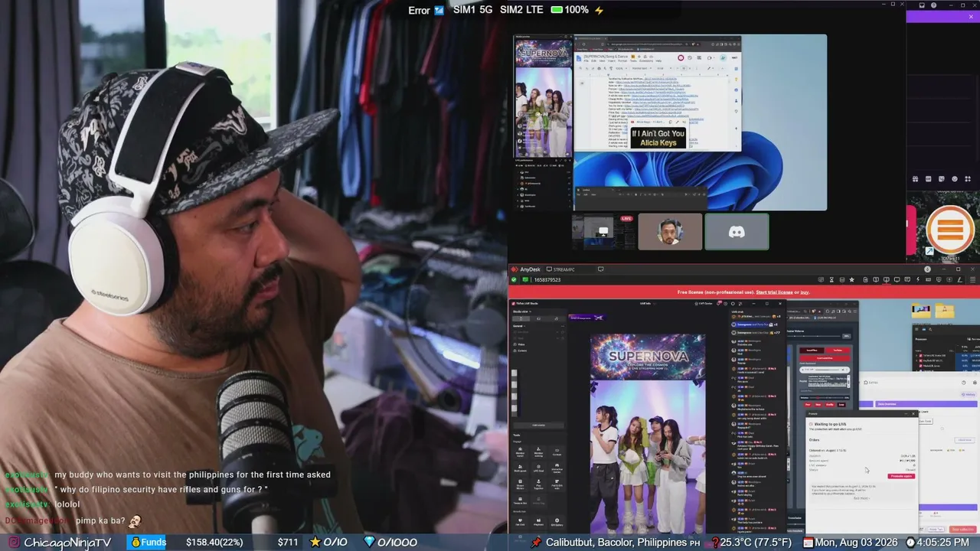The image size is (980, 551).
Task: Open the AnyDesk hamburger menu
Action: click(x=973, y=280)
